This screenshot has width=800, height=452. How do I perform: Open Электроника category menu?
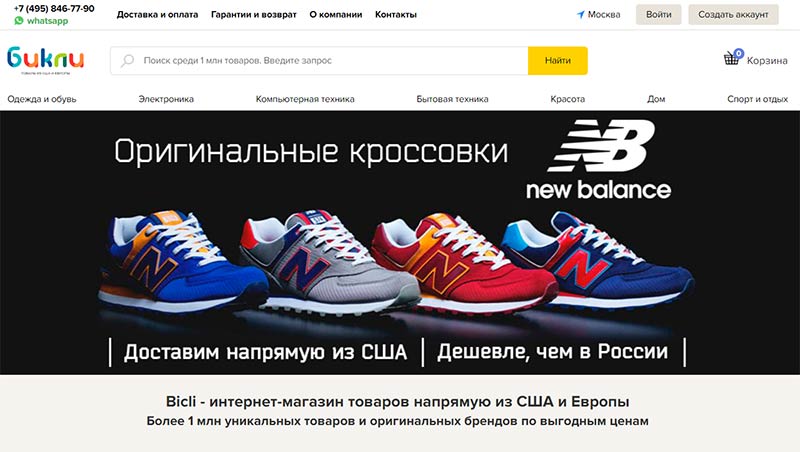pos(166,99)
